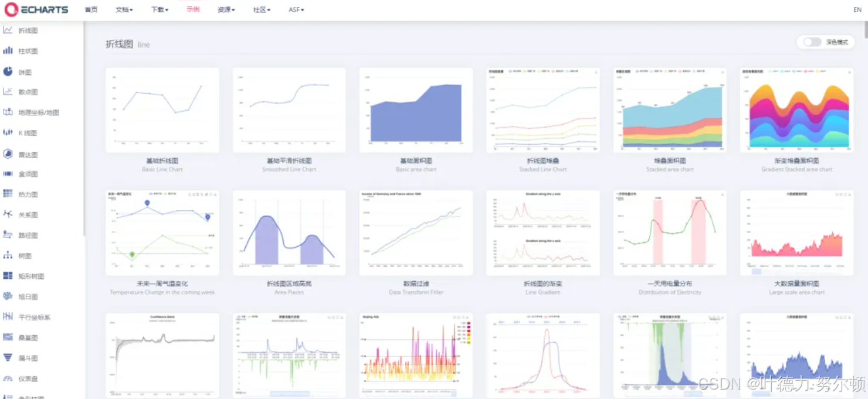
Task: Click the 示例 menu item
Action: (x=193, y=9)
